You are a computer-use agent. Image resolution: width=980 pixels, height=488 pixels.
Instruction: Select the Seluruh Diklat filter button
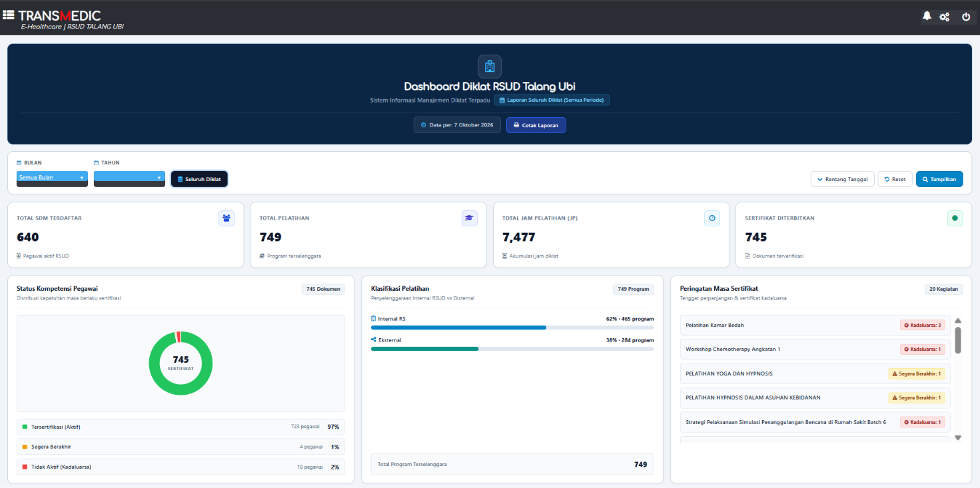click(x=199, y=179)
